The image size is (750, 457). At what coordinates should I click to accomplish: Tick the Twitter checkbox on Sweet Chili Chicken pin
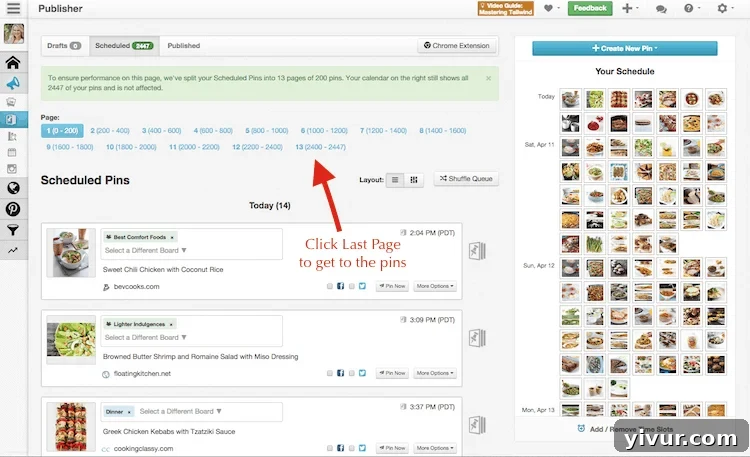tap(352, 286)
